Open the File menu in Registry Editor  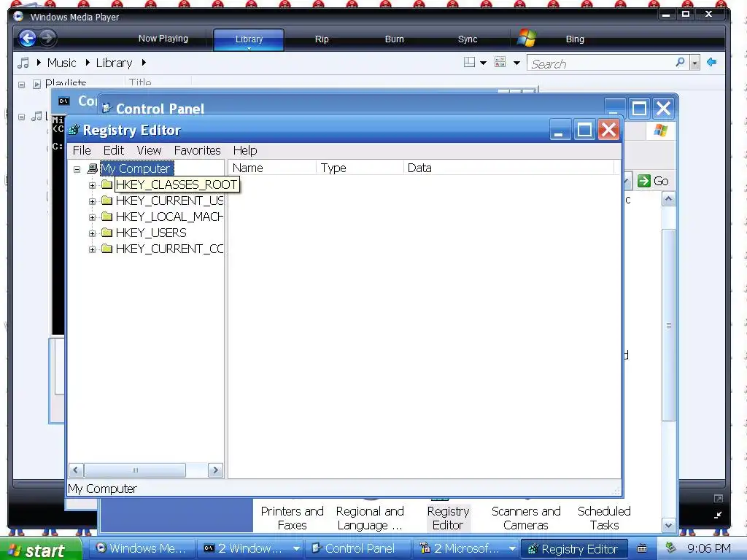[x=82, y=150]
